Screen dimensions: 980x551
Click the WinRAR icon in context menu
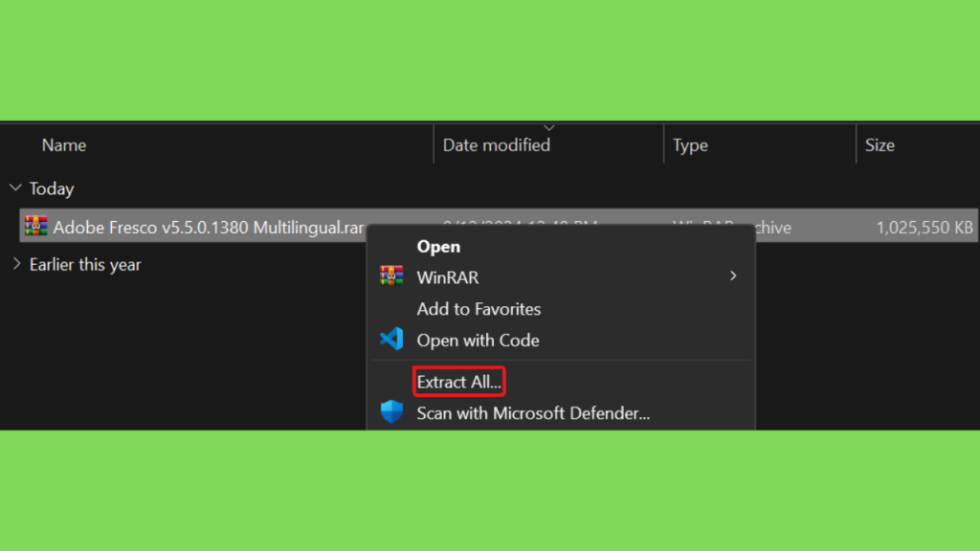(391, 275)
